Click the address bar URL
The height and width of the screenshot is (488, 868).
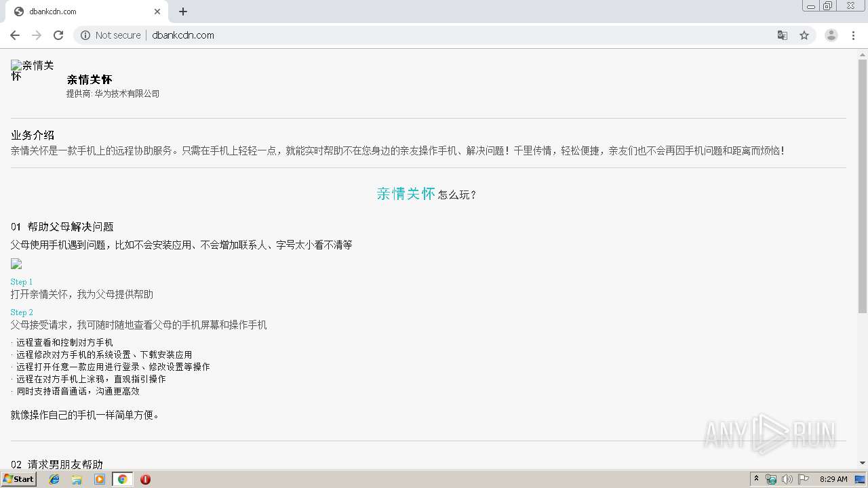coord(183,35)
